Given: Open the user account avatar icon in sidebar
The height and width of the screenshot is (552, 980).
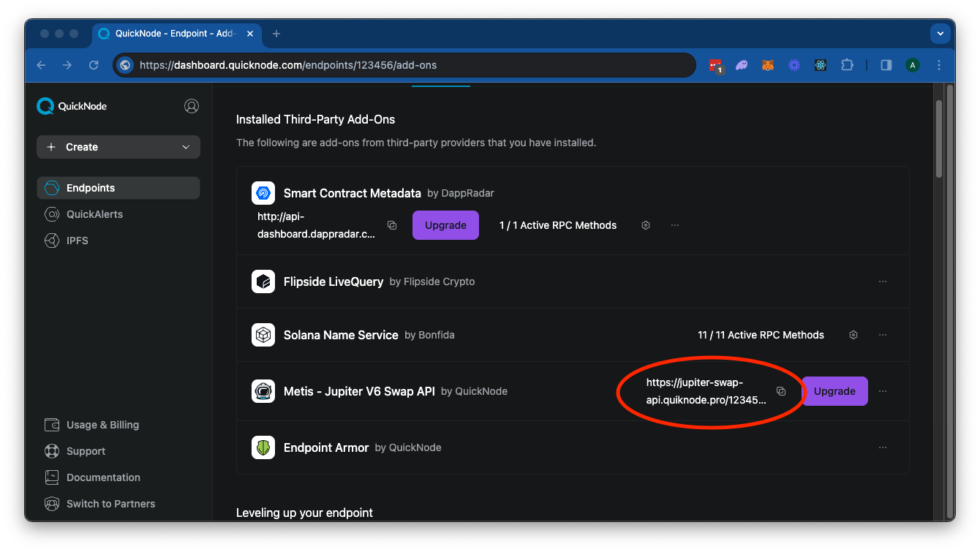Looking at the screenshot, I should [192, 106].
